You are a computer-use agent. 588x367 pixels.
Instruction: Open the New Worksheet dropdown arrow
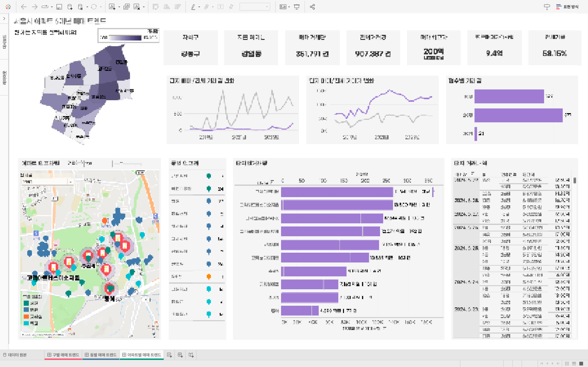tap(119, 7)
